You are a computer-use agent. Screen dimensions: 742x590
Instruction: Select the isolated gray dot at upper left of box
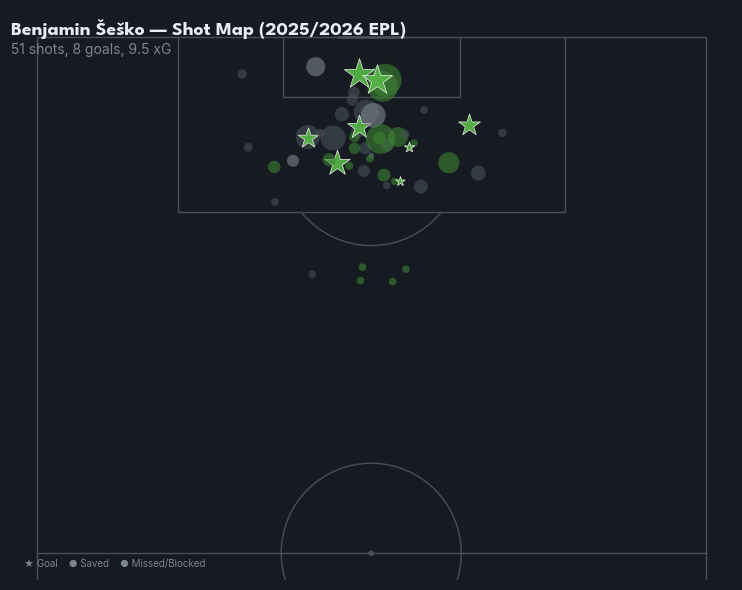point(242,74)
